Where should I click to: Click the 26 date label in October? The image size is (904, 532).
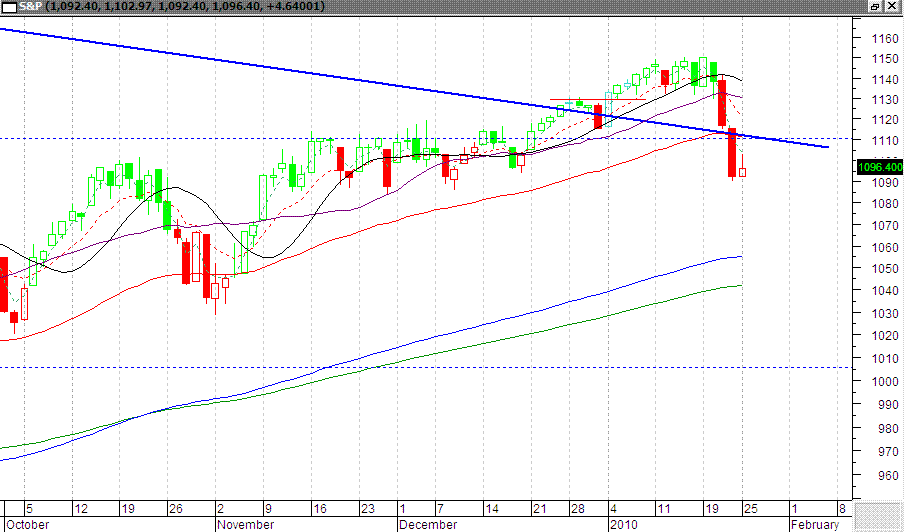(176, 509)
